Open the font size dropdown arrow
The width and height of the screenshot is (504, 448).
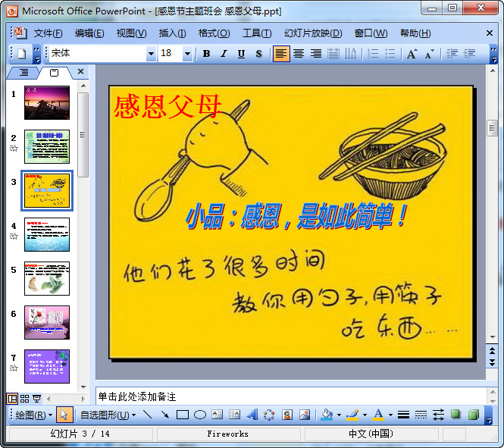[x=187, y=54]
